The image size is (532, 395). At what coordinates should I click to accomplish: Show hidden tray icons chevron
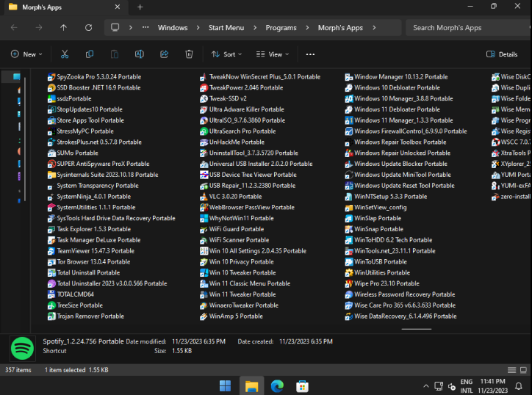point(426,386)
